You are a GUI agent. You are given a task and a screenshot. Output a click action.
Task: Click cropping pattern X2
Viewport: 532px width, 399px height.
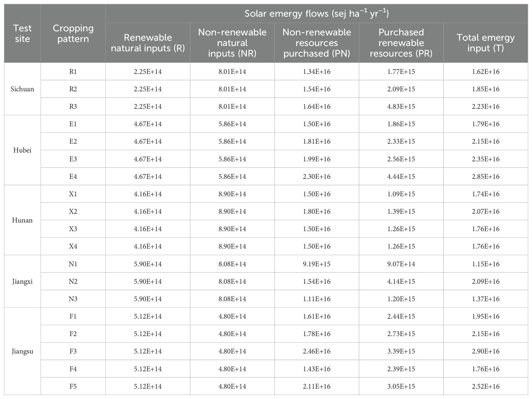[73, 211]
